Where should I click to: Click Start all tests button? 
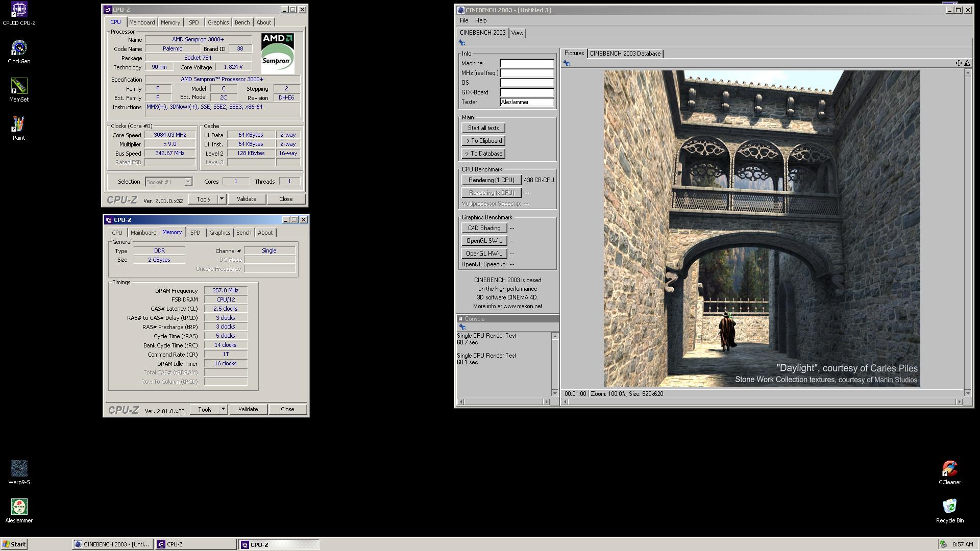483,128
